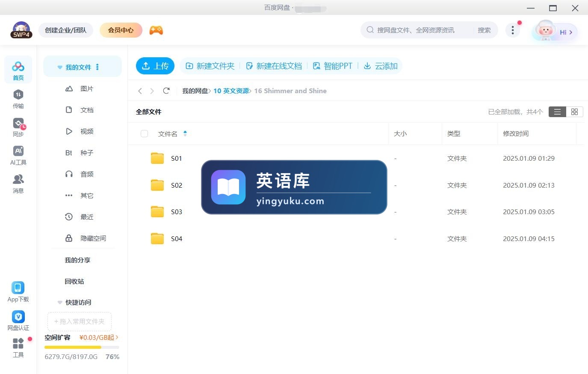The width and height of the screenshot is (588, 374).
Task: Open the S03 folder icon
Action: [157, 212]
